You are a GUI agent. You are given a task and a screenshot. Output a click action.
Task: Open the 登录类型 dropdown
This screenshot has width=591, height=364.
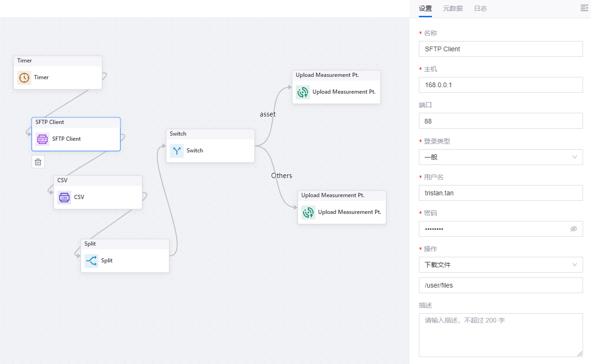coord(501,157)
